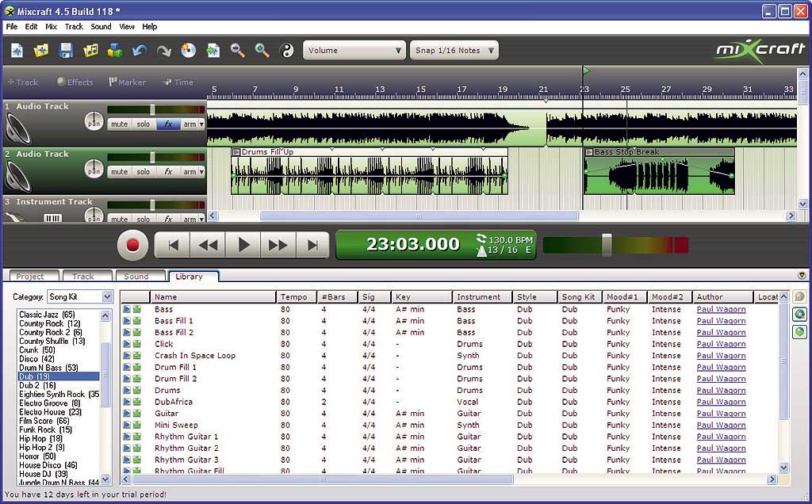Click the Marker button
812x504 pixels.
pyautogui.click(x=128, y=82)
